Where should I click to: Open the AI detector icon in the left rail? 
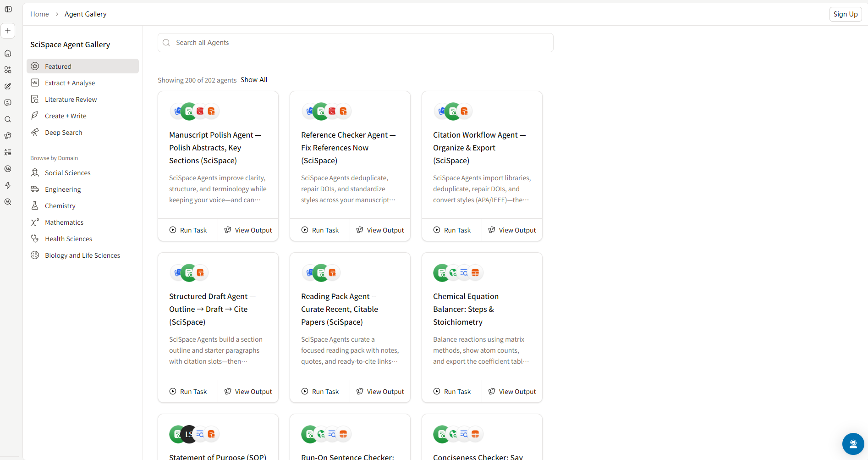[8, 202]
